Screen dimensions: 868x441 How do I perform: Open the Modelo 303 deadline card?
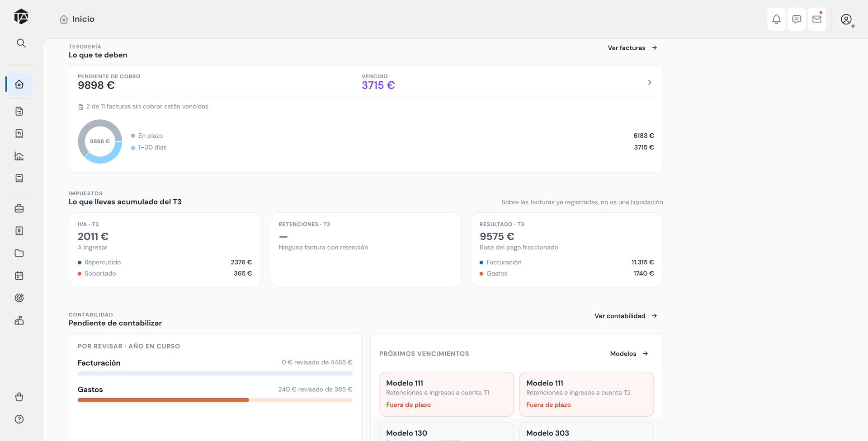586,432
